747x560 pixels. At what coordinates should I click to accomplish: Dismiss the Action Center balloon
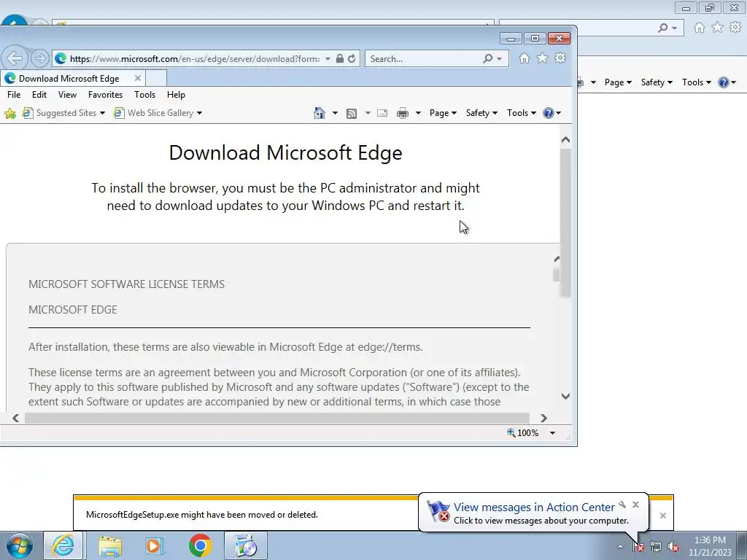coord(635,505)
